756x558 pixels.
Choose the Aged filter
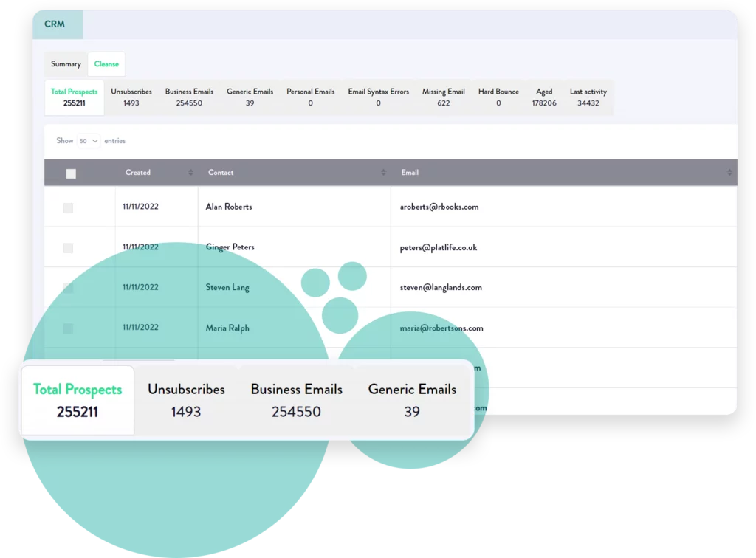[544, 97]
